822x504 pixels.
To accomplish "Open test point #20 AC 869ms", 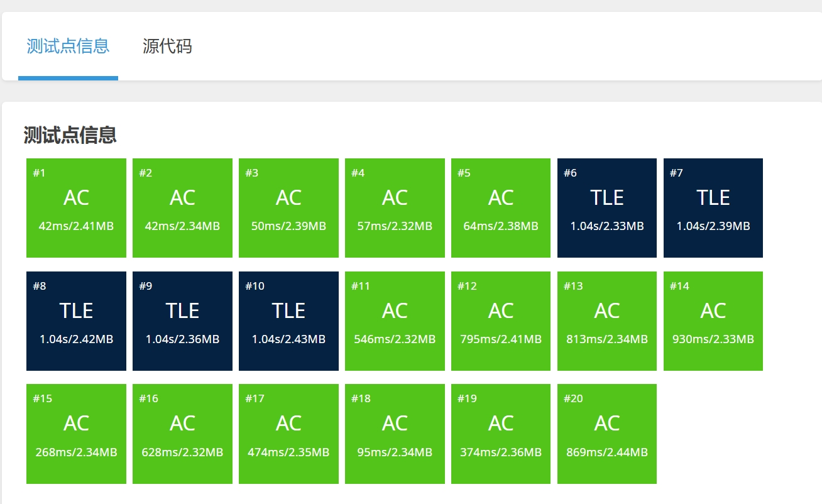I will pos(607,434).
